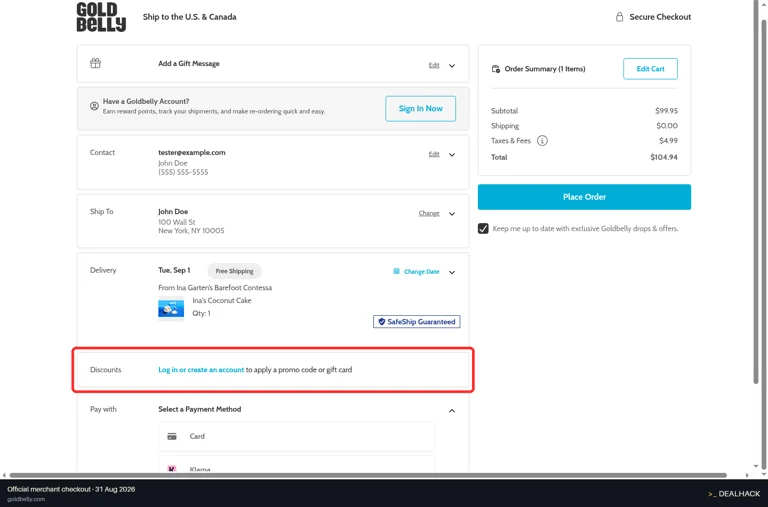Screen dimensions: 768x507
Task: Click the Subtotal $99.95 amount
Action: (666, 111)
